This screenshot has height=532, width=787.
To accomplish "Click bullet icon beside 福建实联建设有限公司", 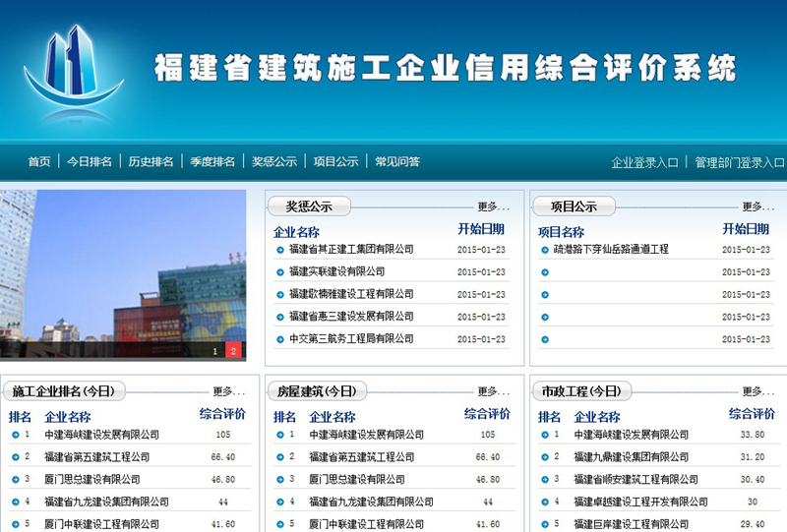I will click(x=280, y=272).
